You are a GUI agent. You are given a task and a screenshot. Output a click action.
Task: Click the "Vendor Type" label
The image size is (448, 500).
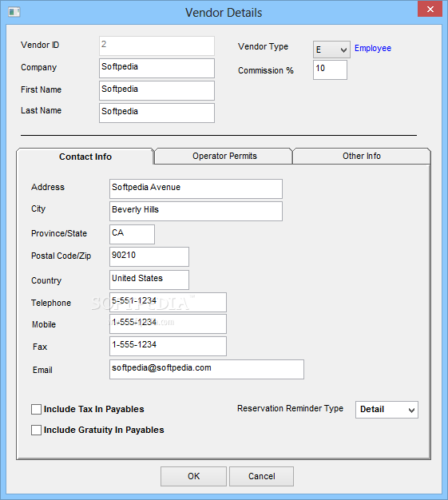tap(263, 46)
